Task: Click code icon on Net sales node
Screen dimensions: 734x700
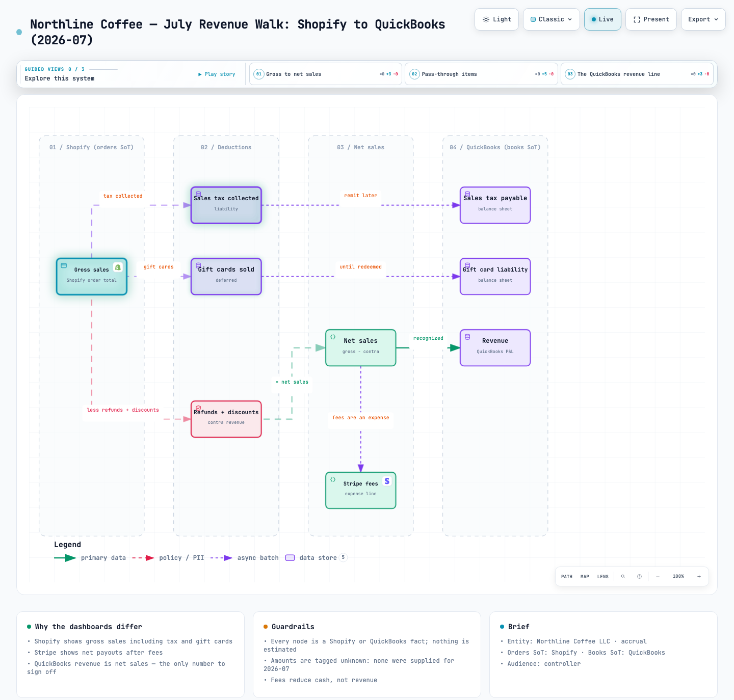Action: [x=333, y=337]
